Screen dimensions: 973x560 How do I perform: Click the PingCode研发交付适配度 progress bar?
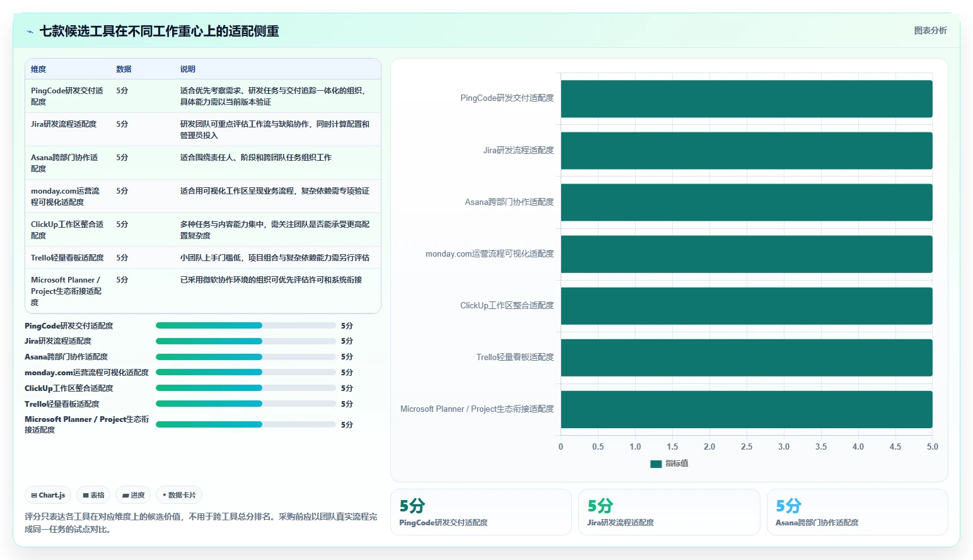[246, 325]
